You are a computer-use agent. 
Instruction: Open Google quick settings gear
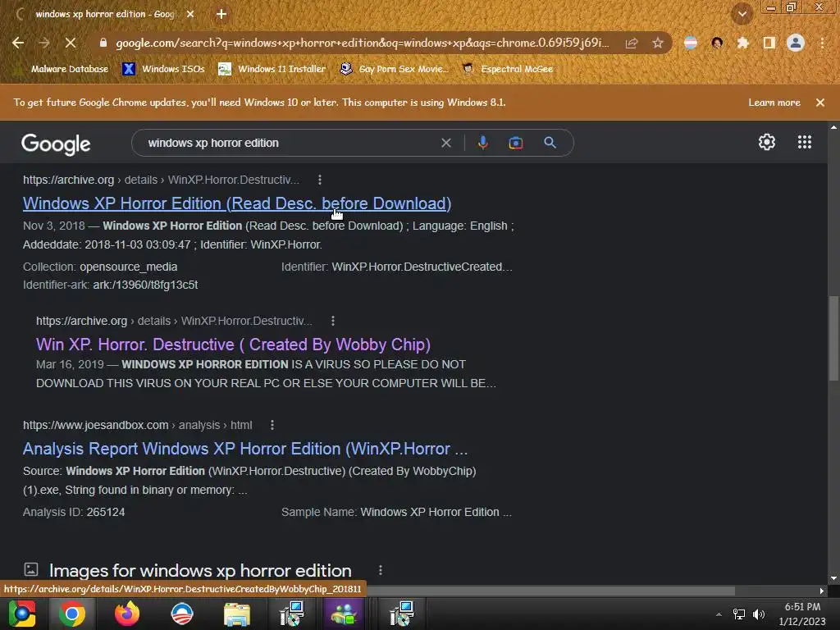(767, 142)
